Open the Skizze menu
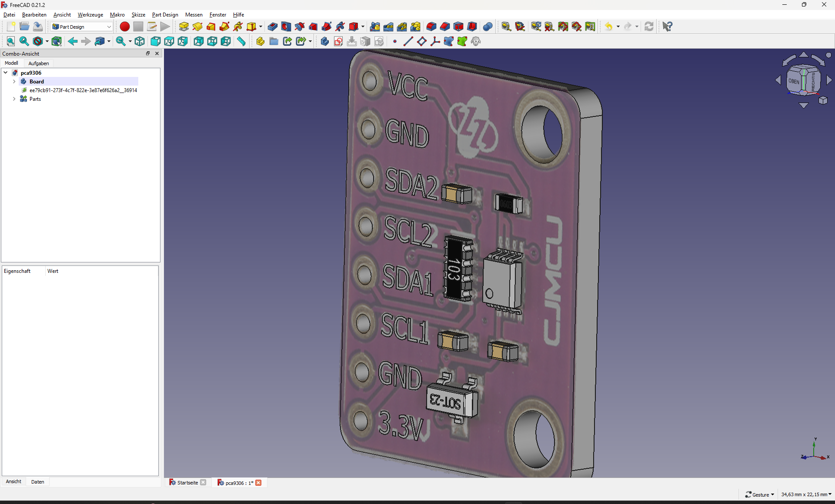835x504 pixels. click(x=138, y=14)
